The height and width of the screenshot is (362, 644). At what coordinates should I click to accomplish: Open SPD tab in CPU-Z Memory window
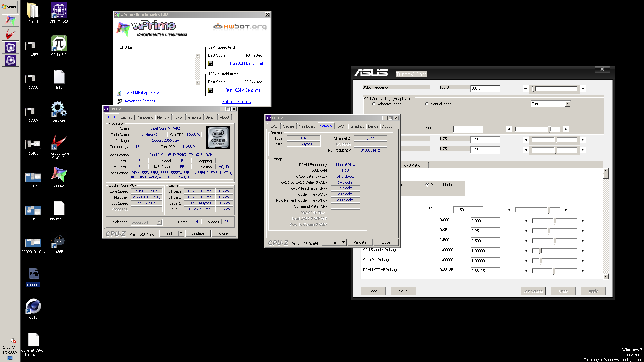point(341,126)
